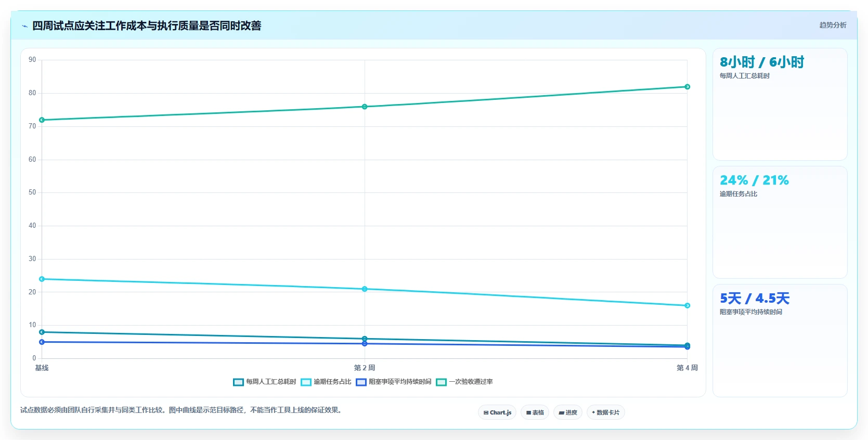Image resolution: width=868 pixels, height=440 pixels.
Task: Toggle the 每周人工汇总耗时 legend series
Action: pyautogui.click(x=265, y=382)
